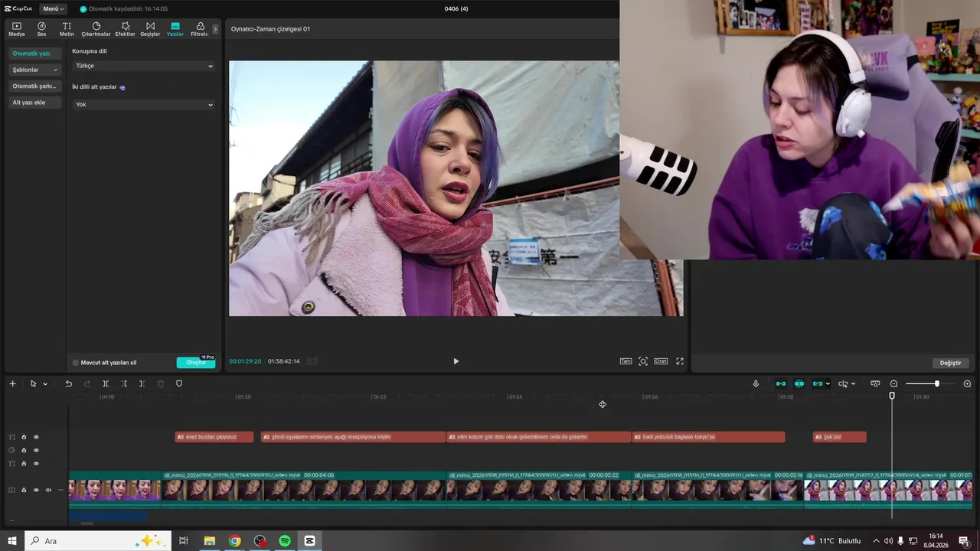Hide the main video track

coord(36,490)
